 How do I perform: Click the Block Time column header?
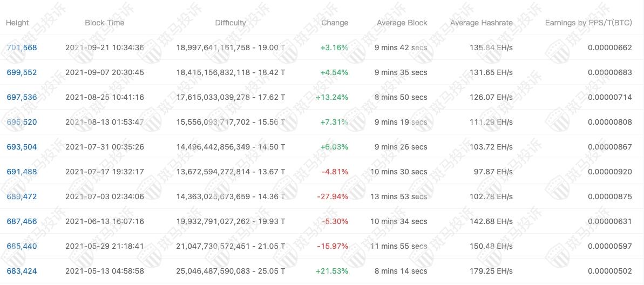(x=104, y=23)
